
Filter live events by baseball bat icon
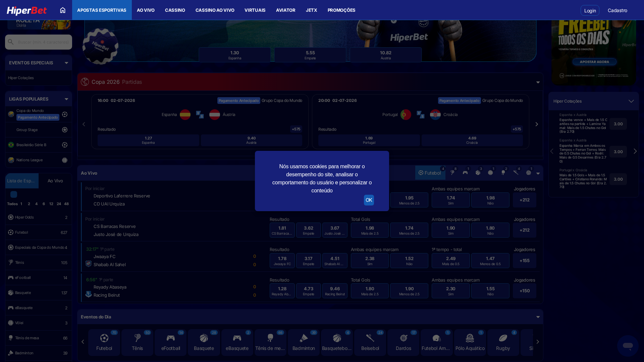516,173
